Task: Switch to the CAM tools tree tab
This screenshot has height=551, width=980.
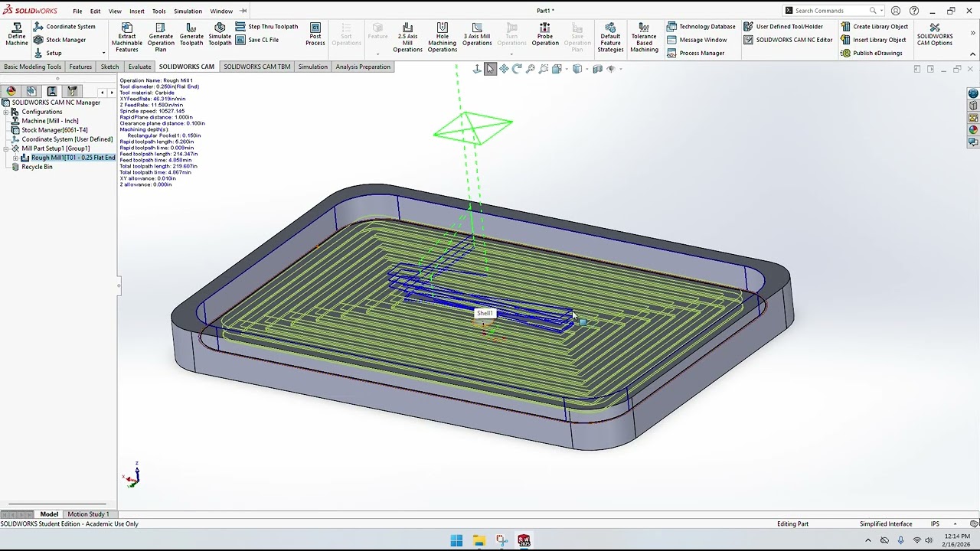Action: click(72, 91)
